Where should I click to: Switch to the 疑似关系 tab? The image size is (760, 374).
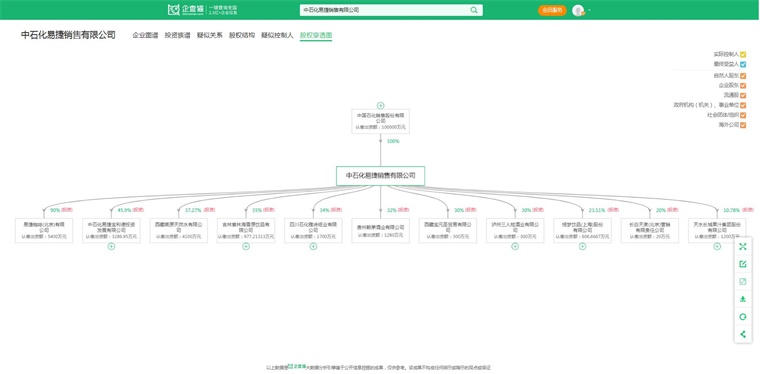point(210,35)
